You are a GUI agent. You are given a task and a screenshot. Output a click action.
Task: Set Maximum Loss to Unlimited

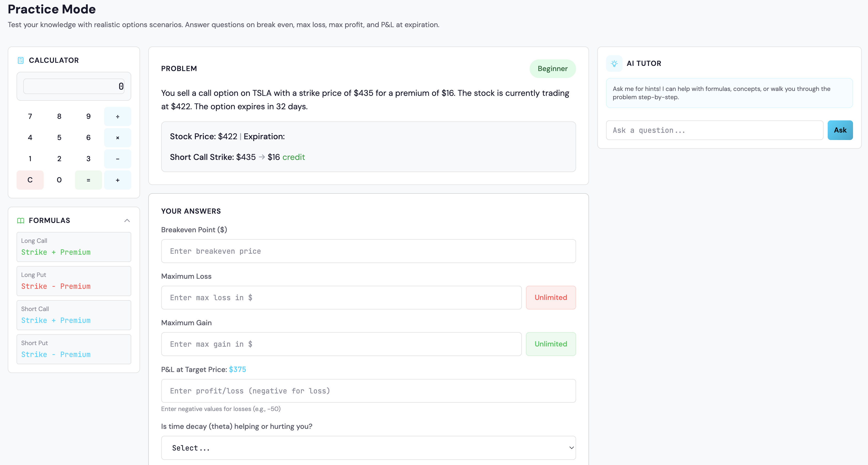click(x=551, y=298)
